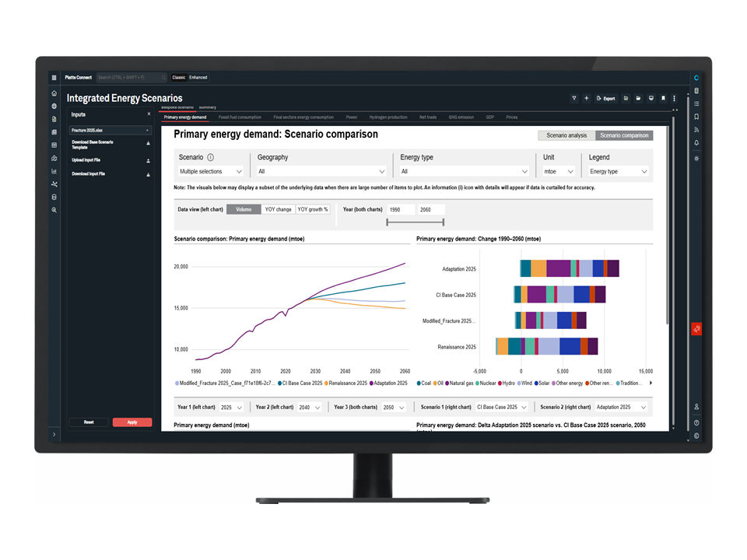Screen dimensions: 747x560
Task: Switch to Scenario analysis view
Action: [x=566, y=135]
